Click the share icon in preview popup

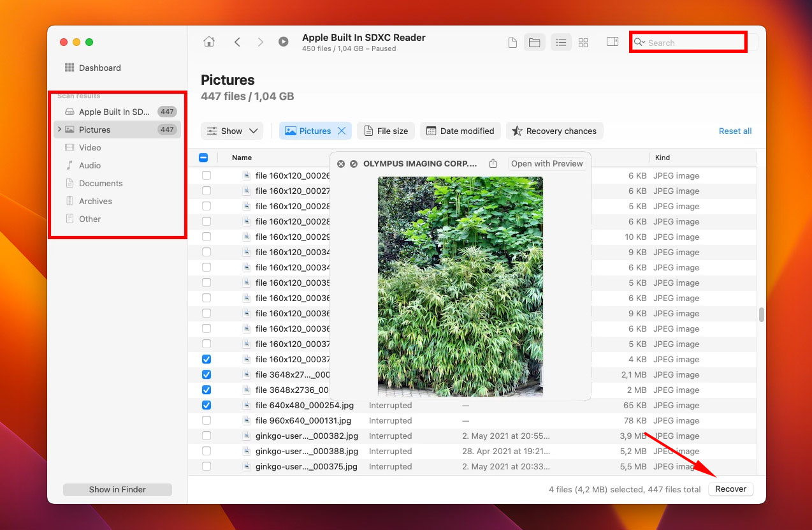tap(493, 164)
